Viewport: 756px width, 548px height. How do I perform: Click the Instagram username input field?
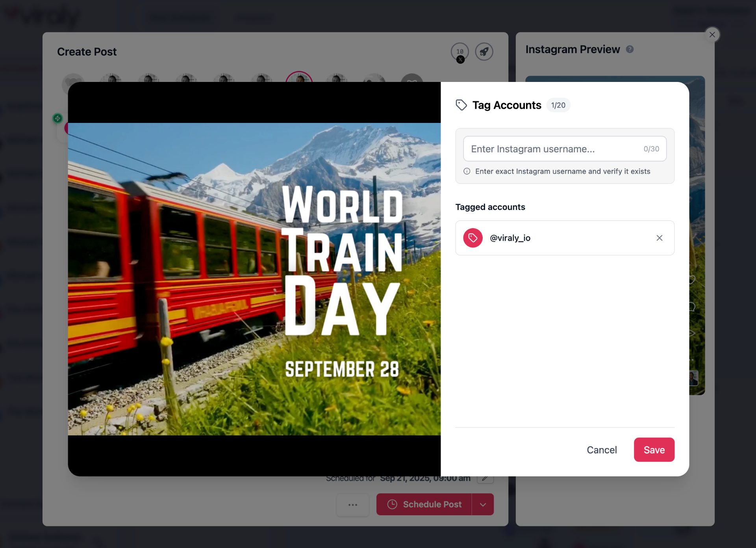pyautogui.click(x=565, y=149)
